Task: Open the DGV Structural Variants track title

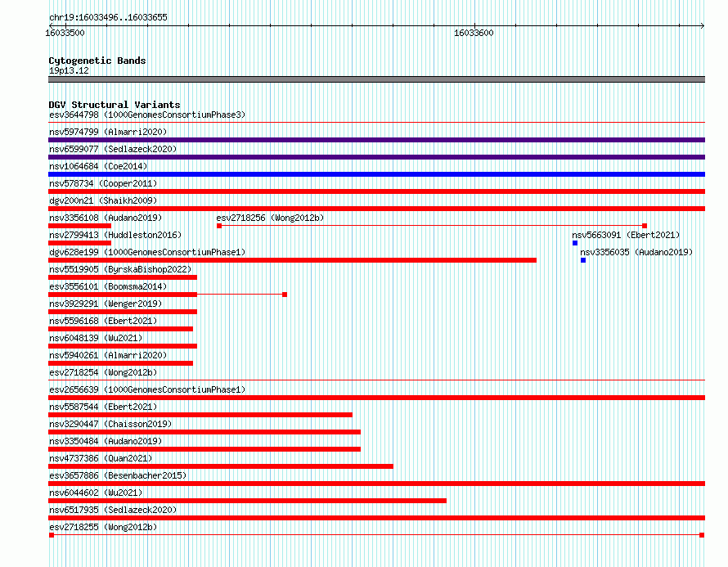Action: (x=115, y=105)
